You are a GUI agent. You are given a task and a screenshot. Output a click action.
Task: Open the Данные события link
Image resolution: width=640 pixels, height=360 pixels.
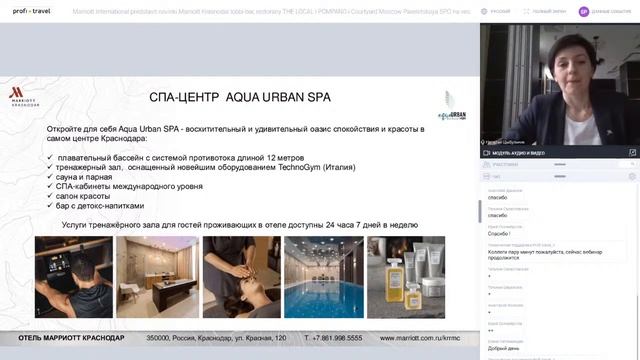tap(611, 11)
